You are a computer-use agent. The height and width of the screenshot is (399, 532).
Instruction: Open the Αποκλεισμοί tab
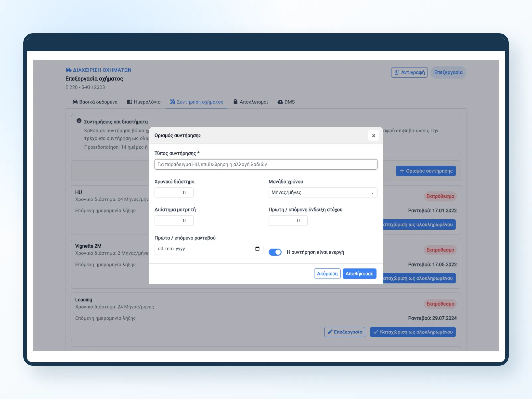click(x=250, y=102)
